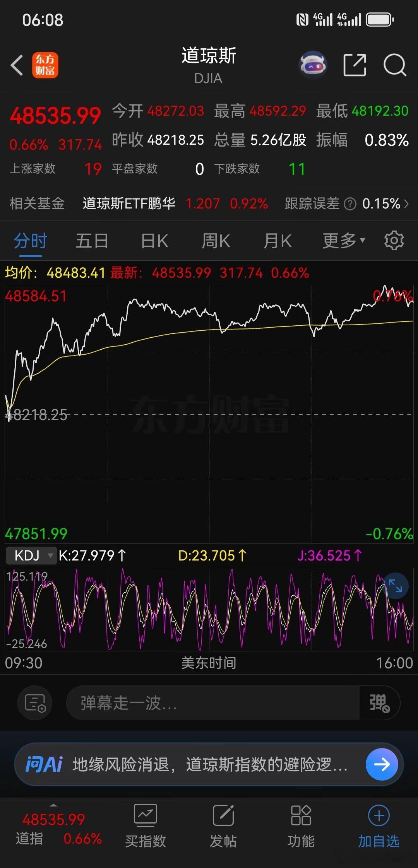The image size is (418, 868).
Task: Tap the D:23.705 indicator value
Action: pos(212,555)
